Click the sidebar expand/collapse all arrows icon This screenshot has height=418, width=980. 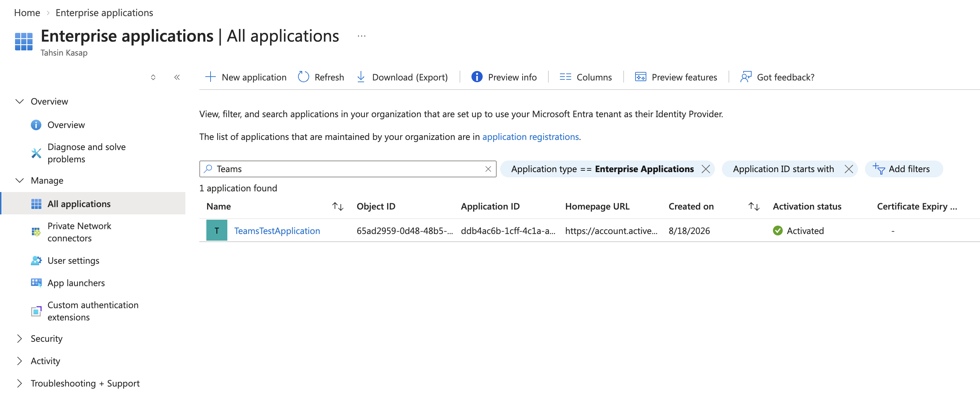click(153, 77)
